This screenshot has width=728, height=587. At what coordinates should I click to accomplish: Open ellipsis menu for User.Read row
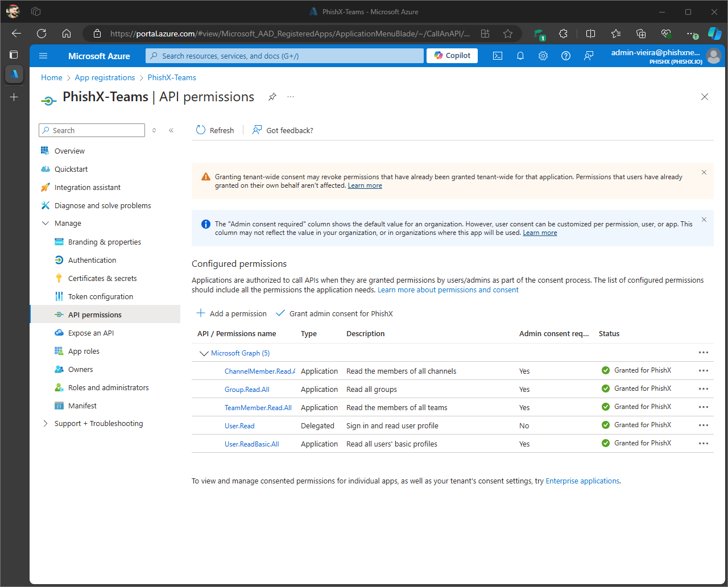coord(704,425)
